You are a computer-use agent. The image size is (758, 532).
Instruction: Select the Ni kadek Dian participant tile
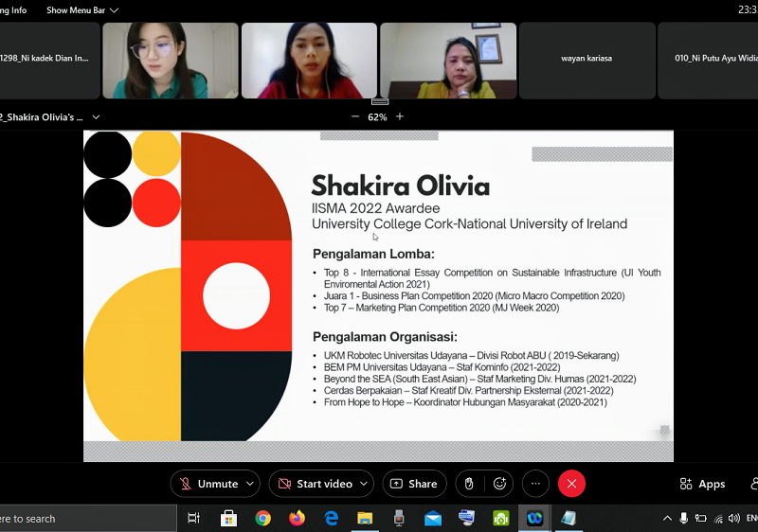coord(50,61)
